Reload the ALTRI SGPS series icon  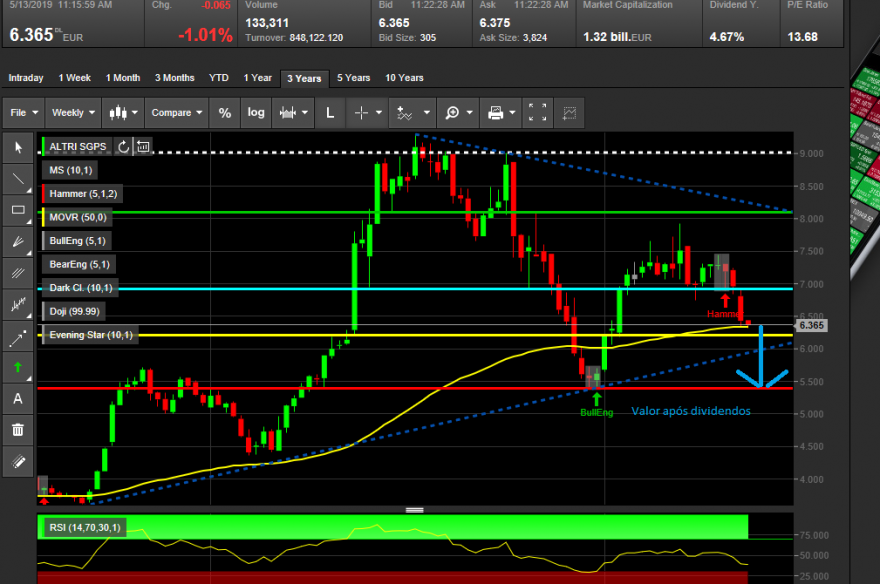123,147
